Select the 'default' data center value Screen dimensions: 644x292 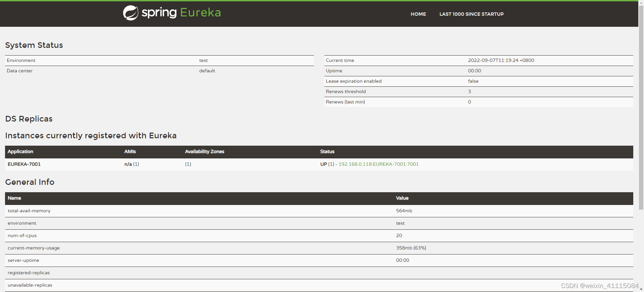click(x=207, y=71)
